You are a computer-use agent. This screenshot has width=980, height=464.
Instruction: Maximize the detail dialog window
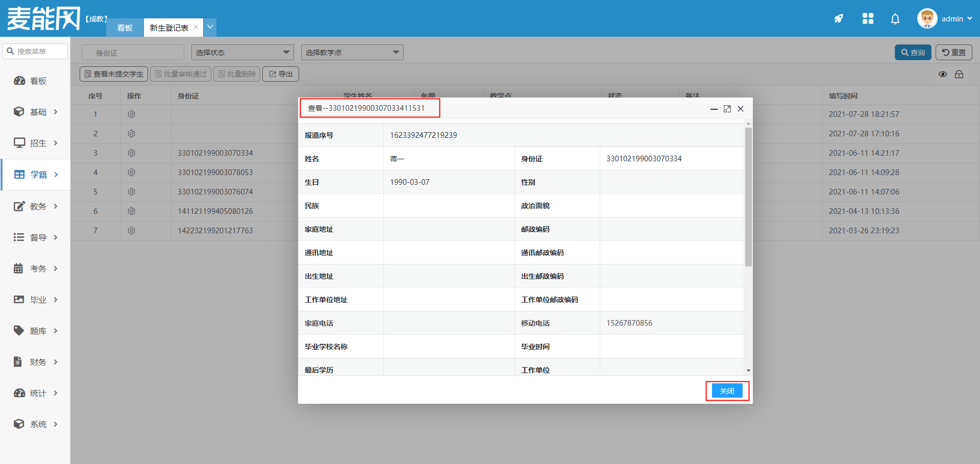[727, 109]
